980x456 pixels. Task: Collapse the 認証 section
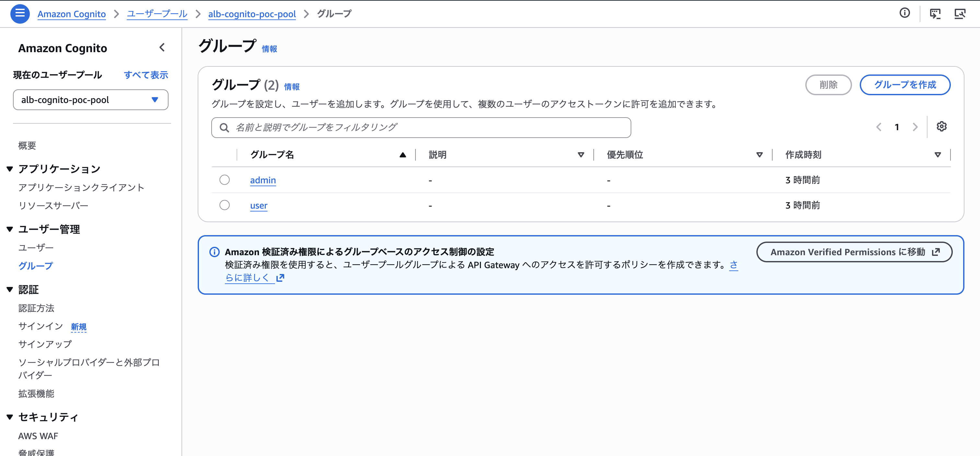(x=10, y=290)
